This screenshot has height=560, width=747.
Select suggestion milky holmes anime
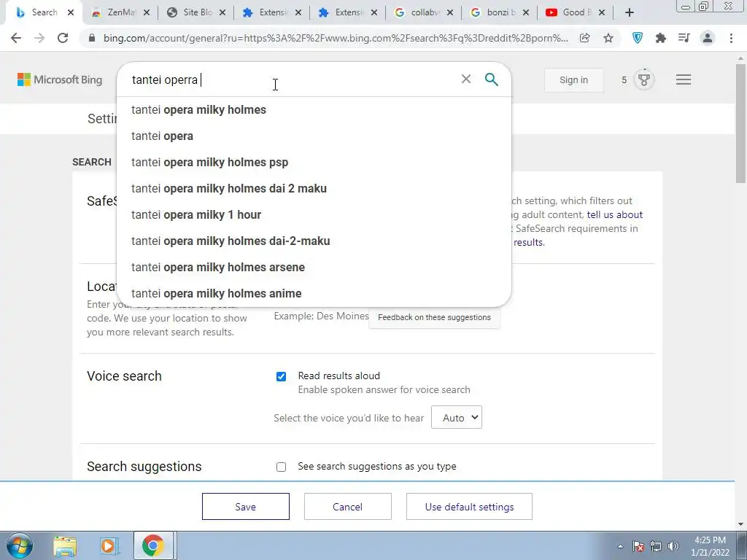pyautogui.click(x=314, y=293)
